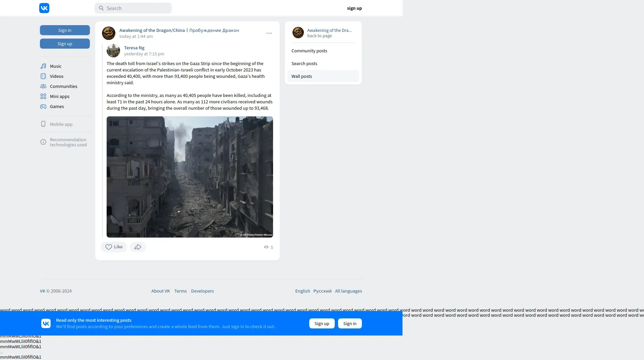
Task: Click the banner Sign in button
Action: (x=350, y=323)
